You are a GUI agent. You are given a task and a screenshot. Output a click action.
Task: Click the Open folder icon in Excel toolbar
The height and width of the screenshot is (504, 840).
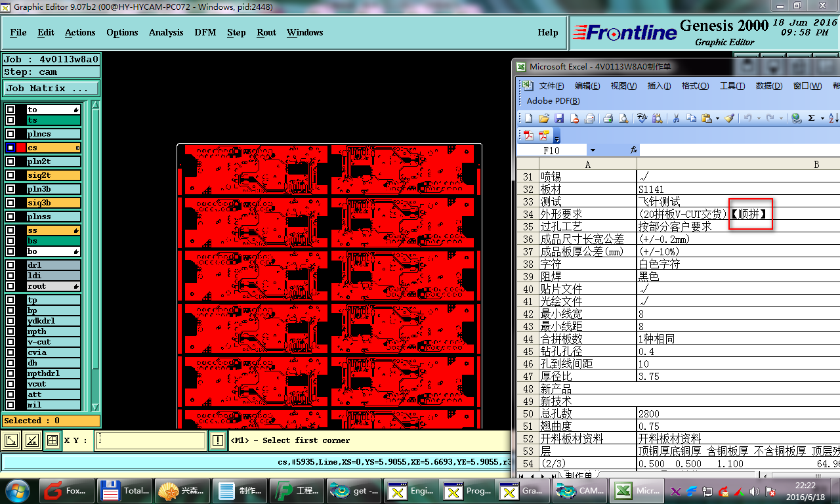[543, 118]
